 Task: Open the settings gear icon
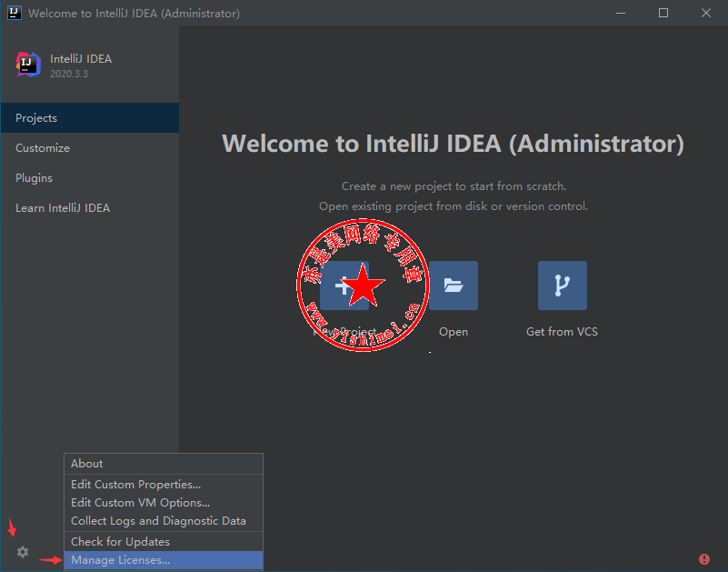[x=23, y=552]
